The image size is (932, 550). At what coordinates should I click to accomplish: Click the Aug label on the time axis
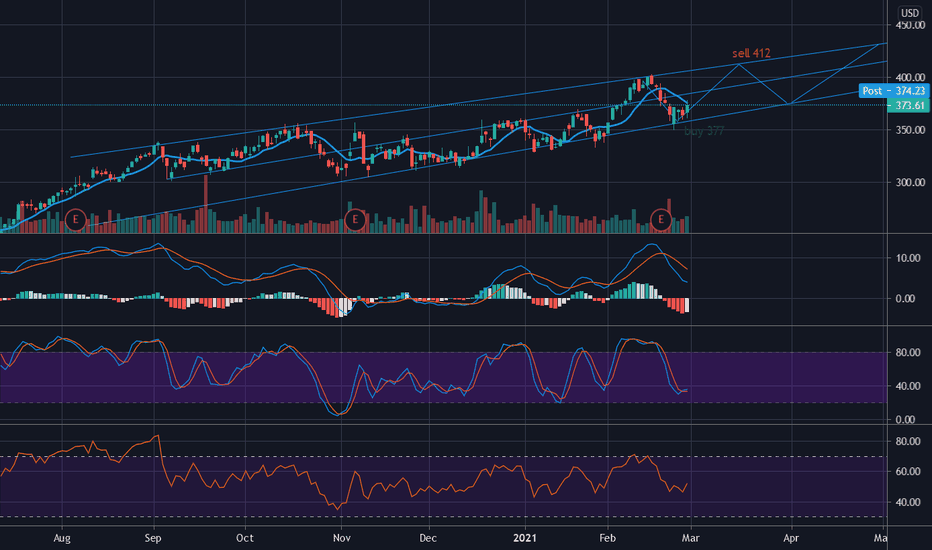tap(62, 538)
